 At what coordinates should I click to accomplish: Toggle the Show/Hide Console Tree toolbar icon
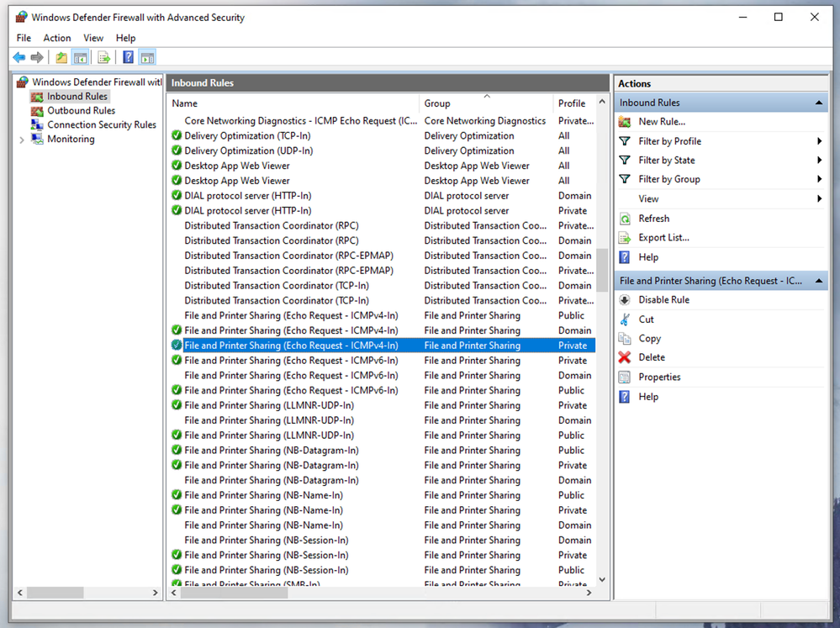(81, 57)
